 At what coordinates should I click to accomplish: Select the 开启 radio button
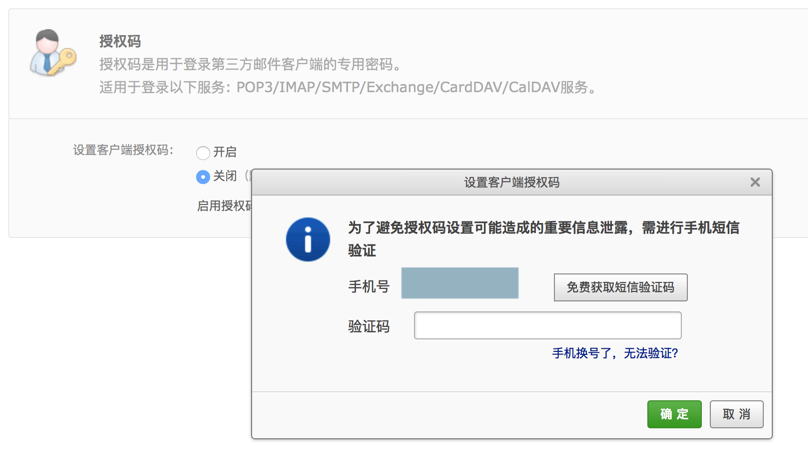point(203,153)
